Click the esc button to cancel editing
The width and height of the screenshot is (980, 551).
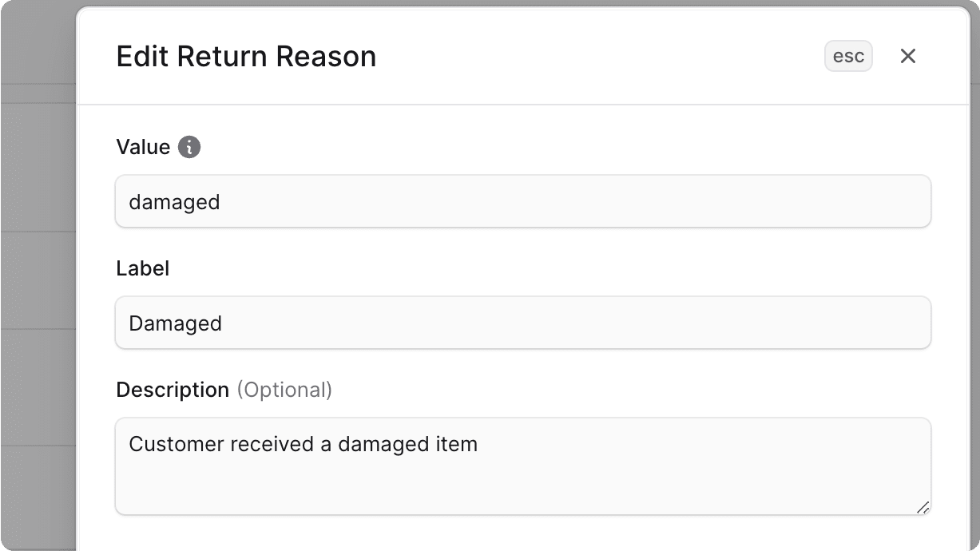[848, 56]
